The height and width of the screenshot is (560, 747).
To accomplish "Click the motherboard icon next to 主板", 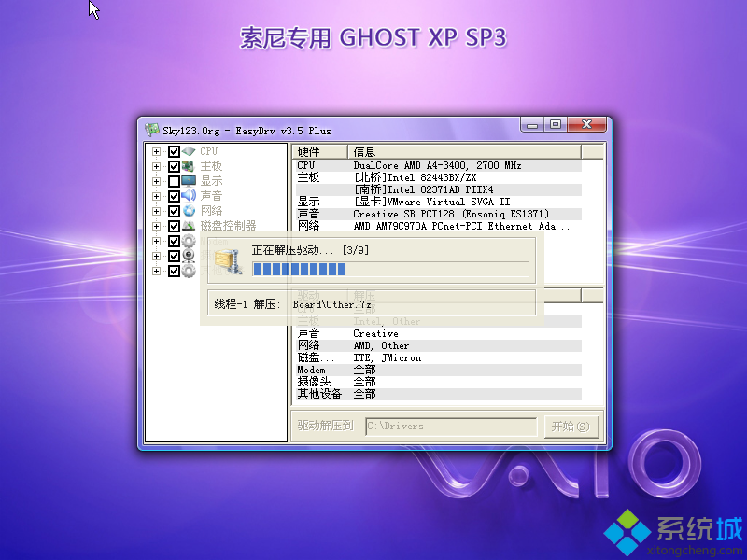I will pyautogui.click(x=189, y=166).
